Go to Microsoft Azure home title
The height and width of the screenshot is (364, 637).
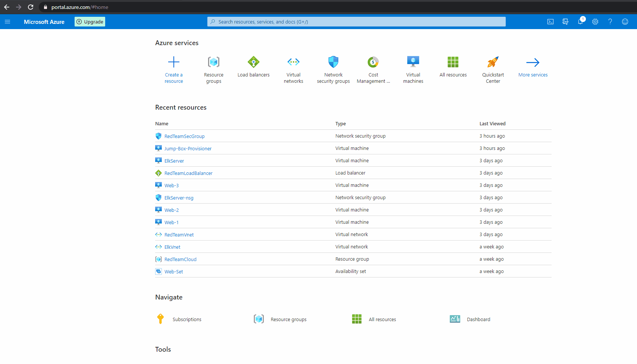point(44,22)
